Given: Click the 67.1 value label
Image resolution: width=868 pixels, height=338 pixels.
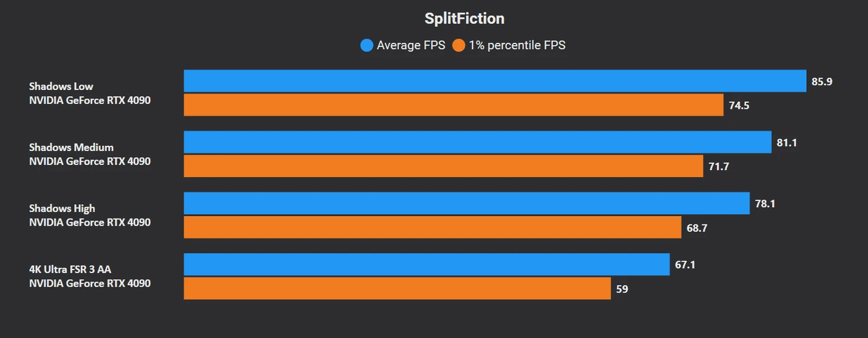Looking at the screenshot, I should pyautogui.click(x=685, y=265).
